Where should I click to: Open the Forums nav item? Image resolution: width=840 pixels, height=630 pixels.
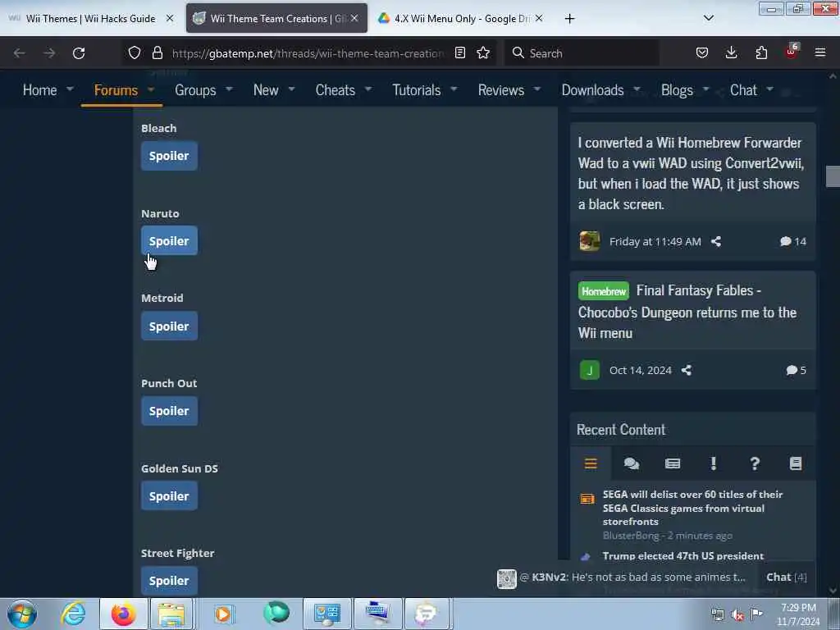pos(116,90)
